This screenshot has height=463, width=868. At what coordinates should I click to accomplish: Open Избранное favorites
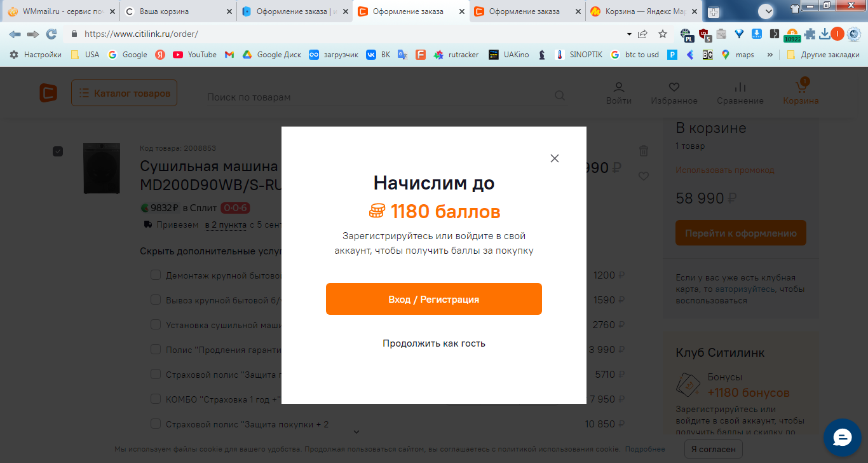click(x=674, y=93)
